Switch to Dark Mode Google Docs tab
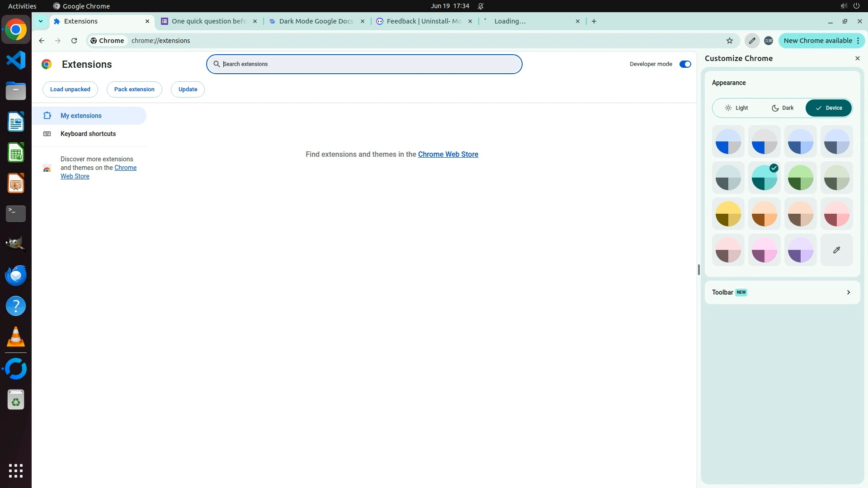This screenshot has width=868, height=488. [x=316, y=21]
